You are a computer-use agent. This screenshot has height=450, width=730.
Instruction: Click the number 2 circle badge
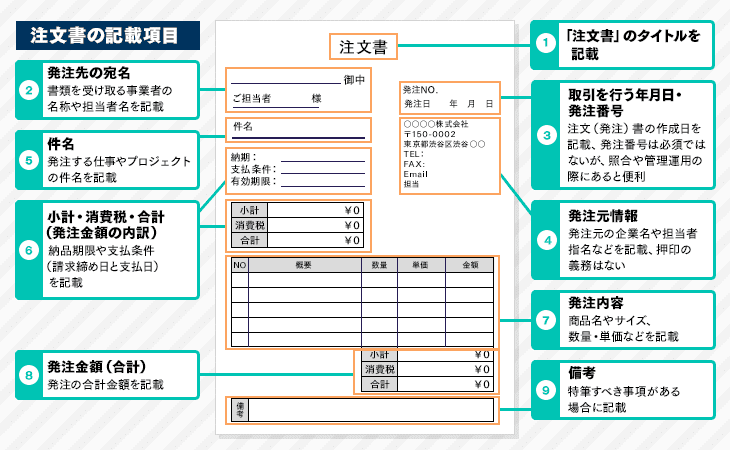click(29, 89)
